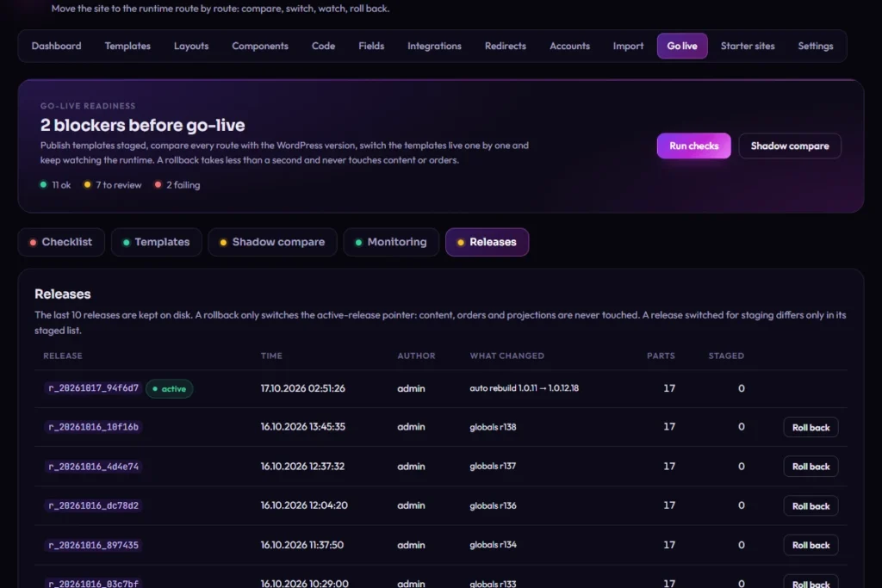
Task: Open Starter sites
Action: [748, 46]
